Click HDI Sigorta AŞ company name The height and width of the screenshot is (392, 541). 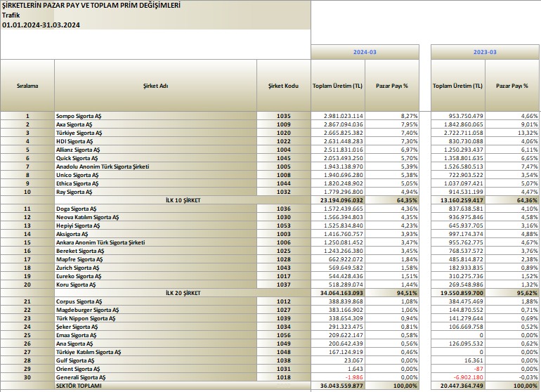pyautogui.click(x=155, y=141)
